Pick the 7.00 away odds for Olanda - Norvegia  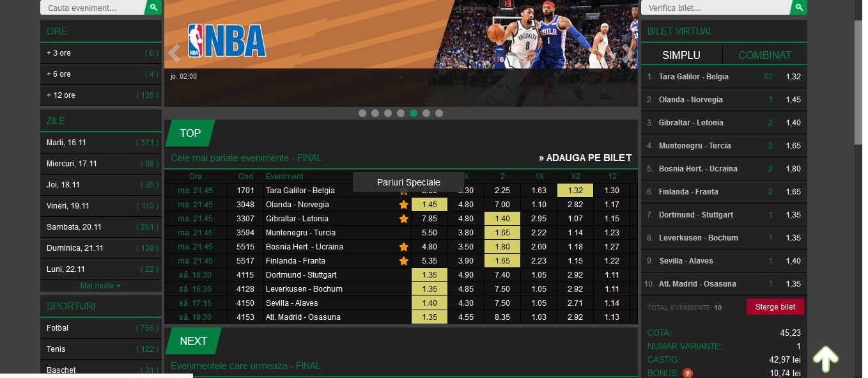[502, 205]
